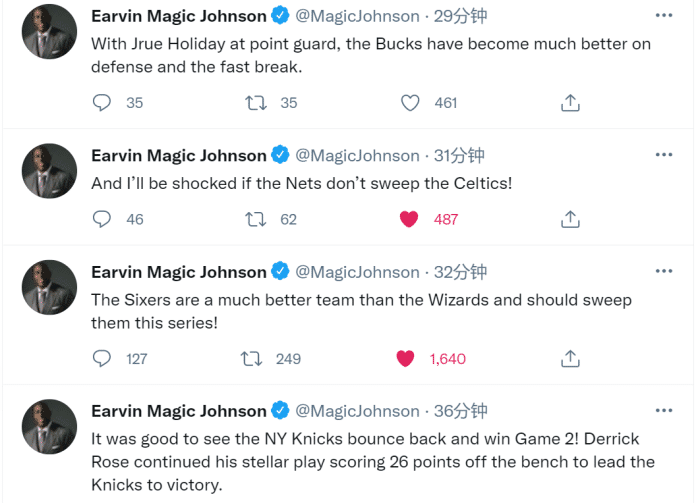Open more options on the Sixers tweet
Screen dimensions: 700x503
pos(664,271)
